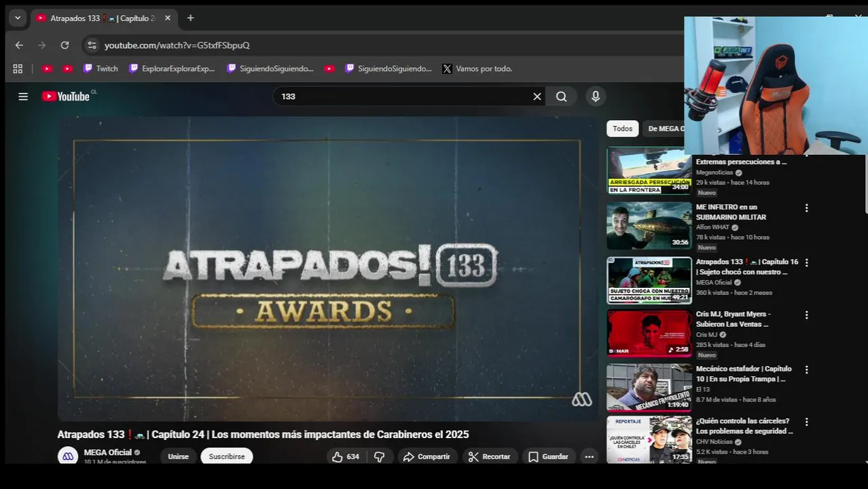Go to the YouTube home logo
868x489 pixels.
tap(66, 96)
